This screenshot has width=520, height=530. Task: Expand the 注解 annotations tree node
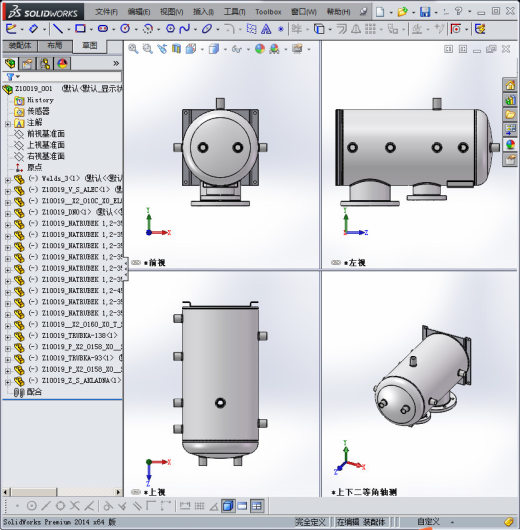tap(7, 124)
